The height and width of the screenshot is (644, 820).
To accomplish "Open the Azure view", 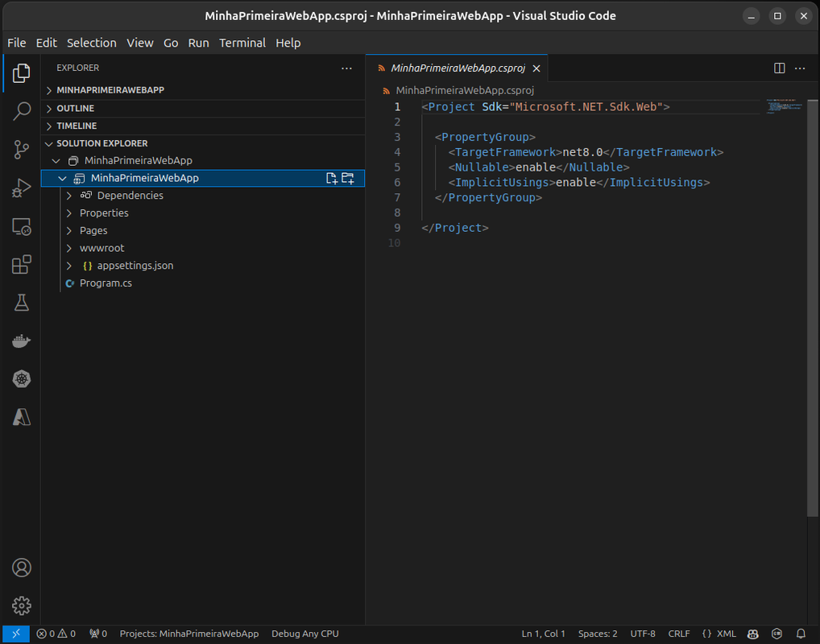I will pos(21,417).
